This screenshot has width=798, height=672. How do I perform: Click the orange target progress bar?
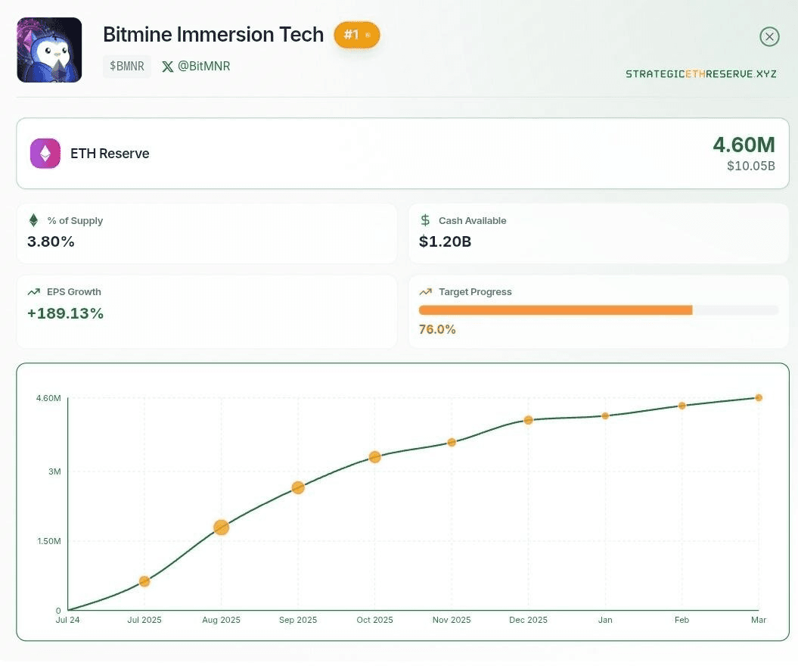(x=555, y=310)
